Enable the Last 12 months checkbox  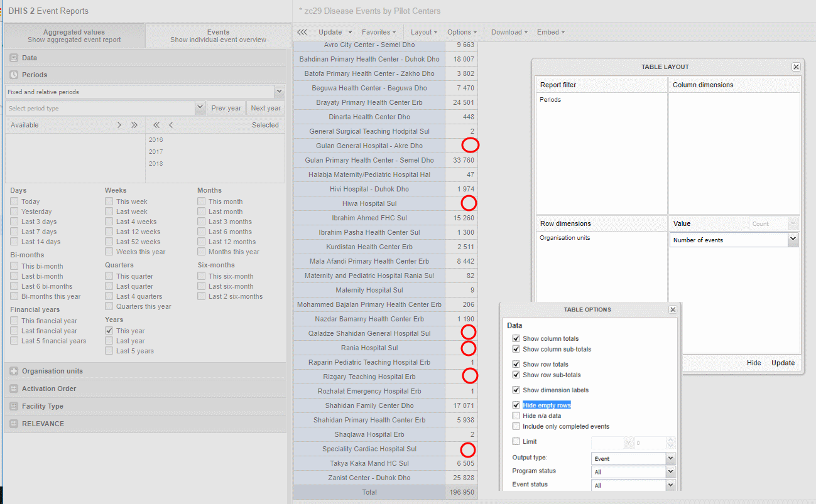(x=202, y=242)
